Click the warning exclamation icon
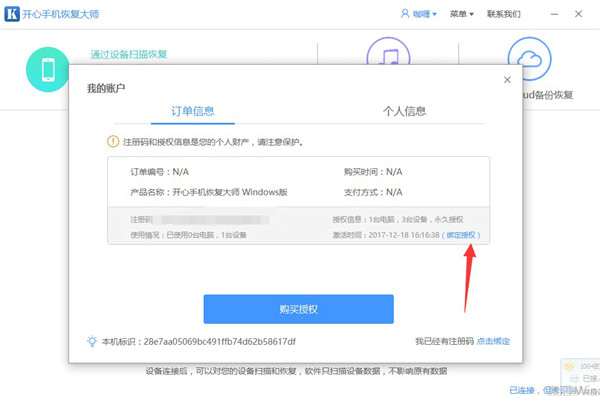600x396 pixels. 113,142
